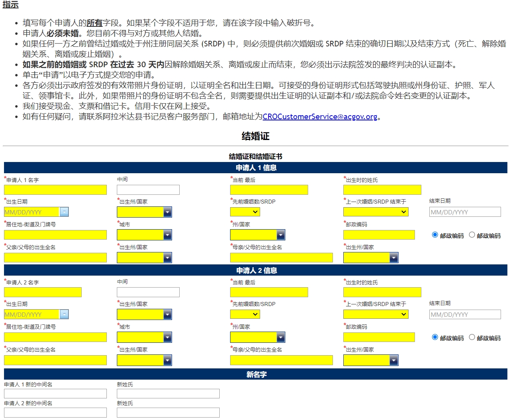
Task: Select the unchecked 邮政编码 radio for Applicant 2
Action: point(472,337)
